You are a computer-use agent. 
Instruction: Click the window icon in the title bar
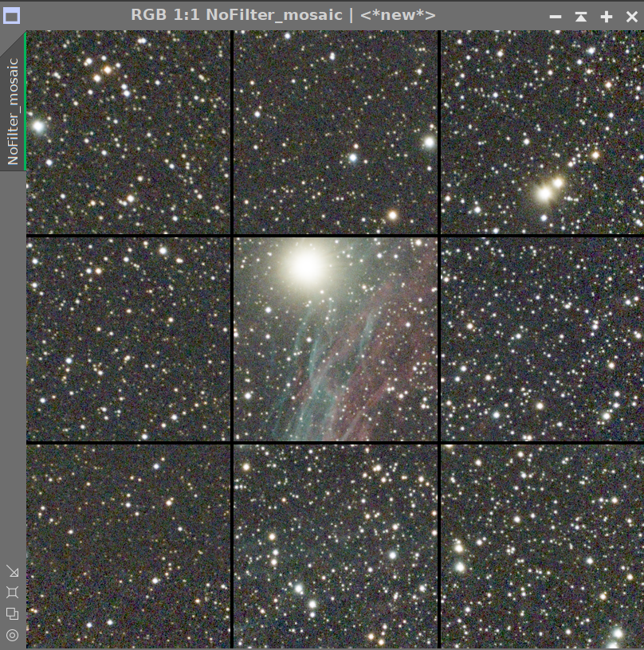[x=11, y=16]
